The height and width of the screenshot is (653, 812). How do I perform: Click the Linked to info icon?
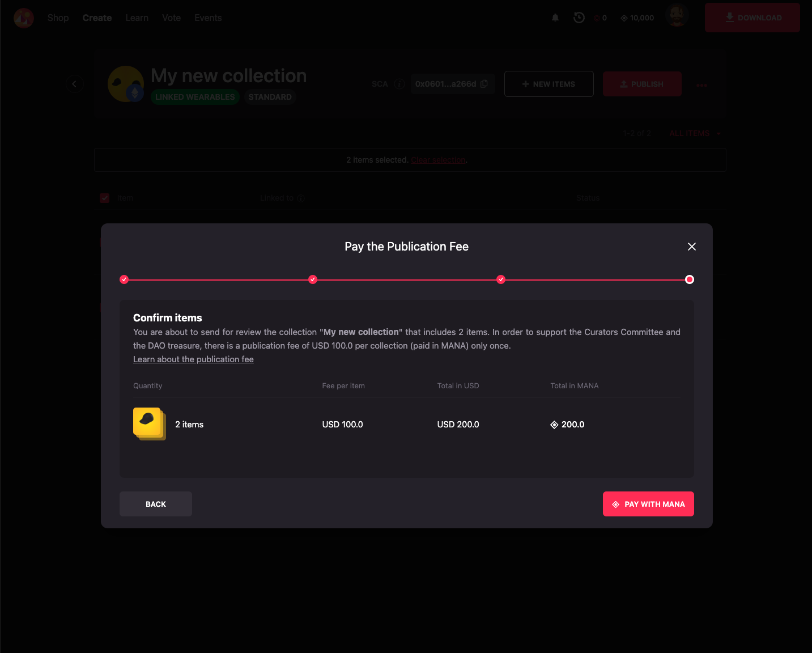[x=301, y=198]
